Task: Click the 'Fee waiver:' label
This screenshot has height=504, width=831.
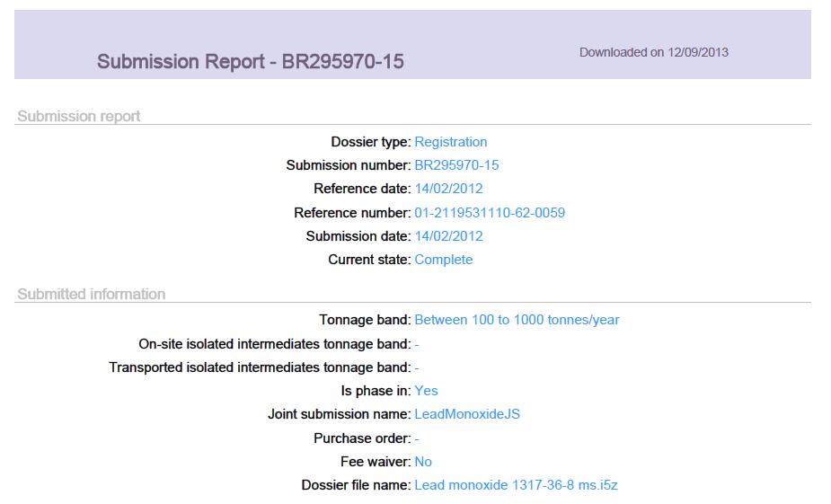Action: (x=376, y=462)
